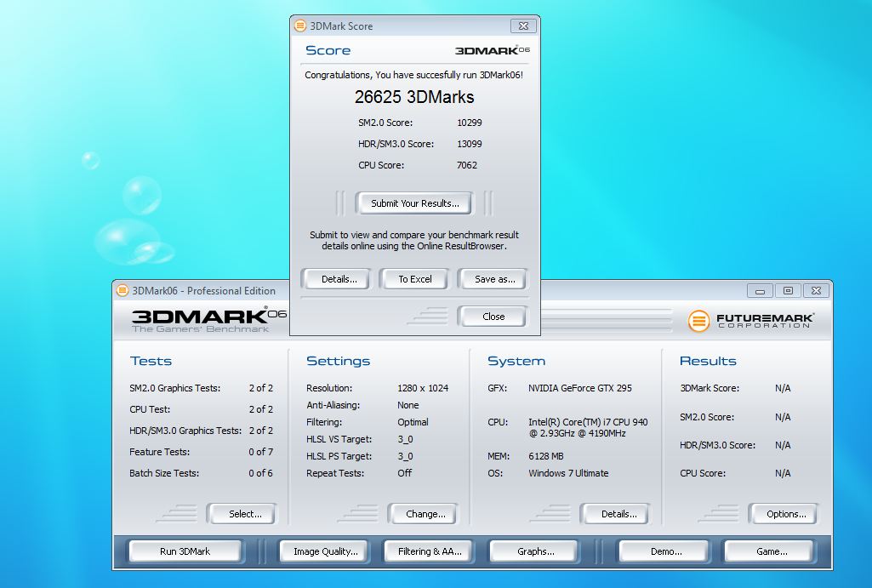Click the Futuremark Corporation logo icon

point(698,321)
